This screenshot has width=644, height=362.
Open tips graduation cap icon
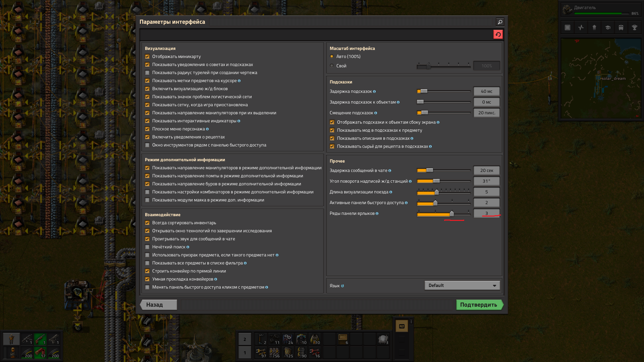pyautogui.click(x=608, y=27)
